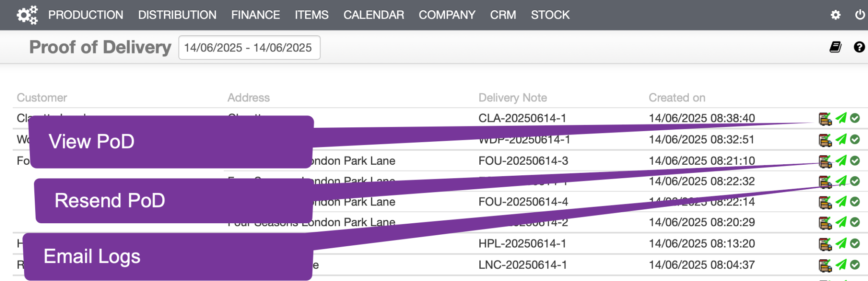Resend PoD for WDP-20250614-1 row
868x281 pixels.
(841, 139)
